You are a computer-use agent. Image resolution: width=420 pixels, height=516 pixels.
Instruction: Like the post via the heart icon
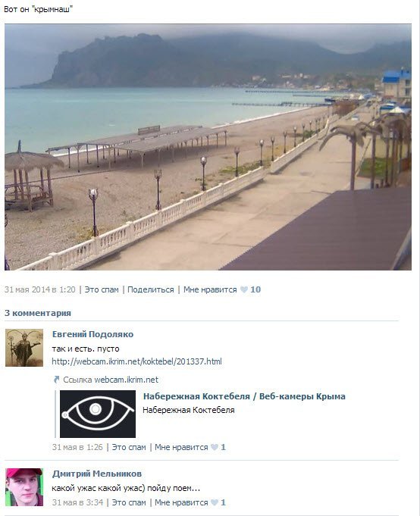(x=244, y=290)
